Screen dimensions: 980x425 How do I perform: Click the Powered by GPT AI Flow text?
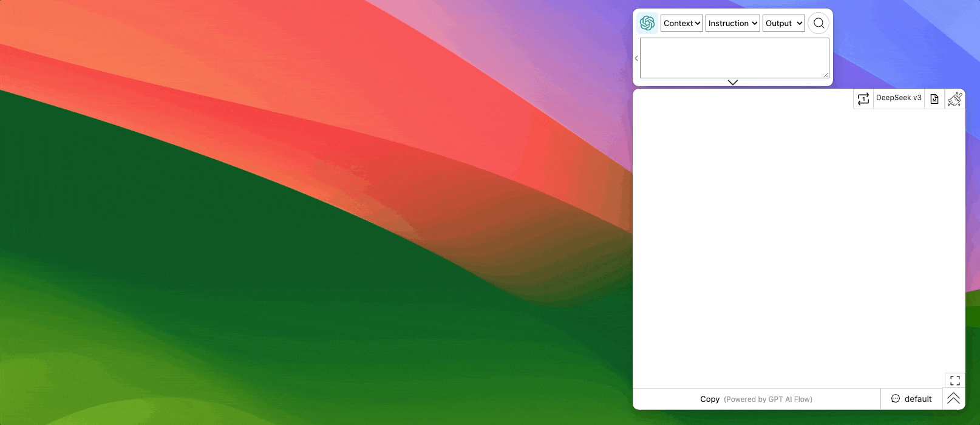click(768, 399)
